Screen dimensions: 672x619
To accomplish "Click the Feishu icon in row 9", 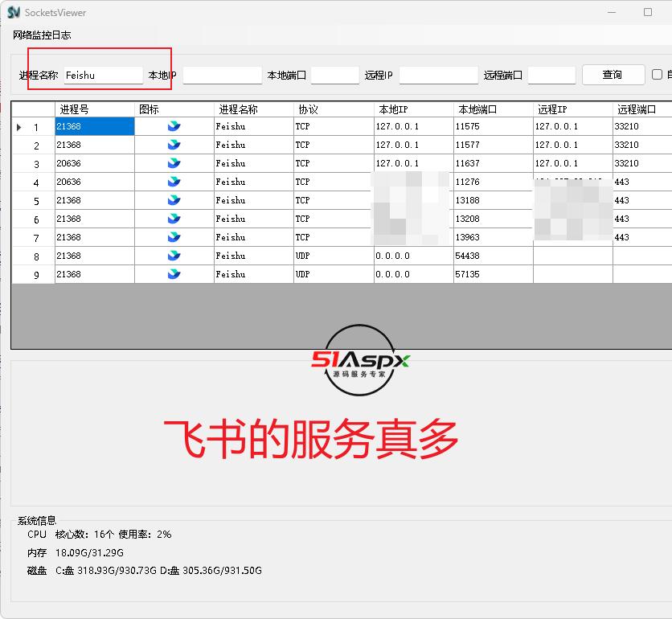I will (174, 273).
